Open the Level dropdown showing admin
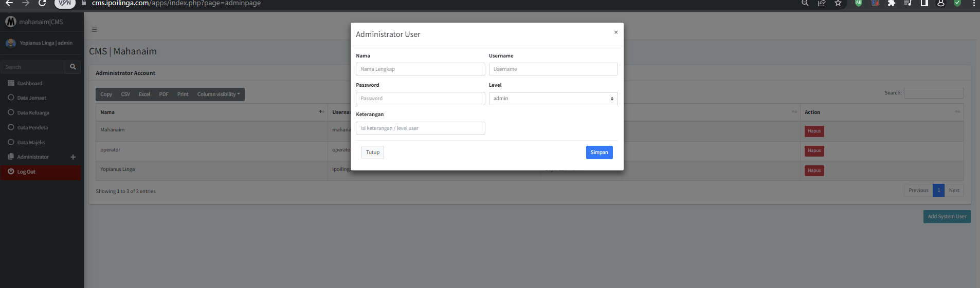This screenshot has width=980, height=288. [553, 99]
